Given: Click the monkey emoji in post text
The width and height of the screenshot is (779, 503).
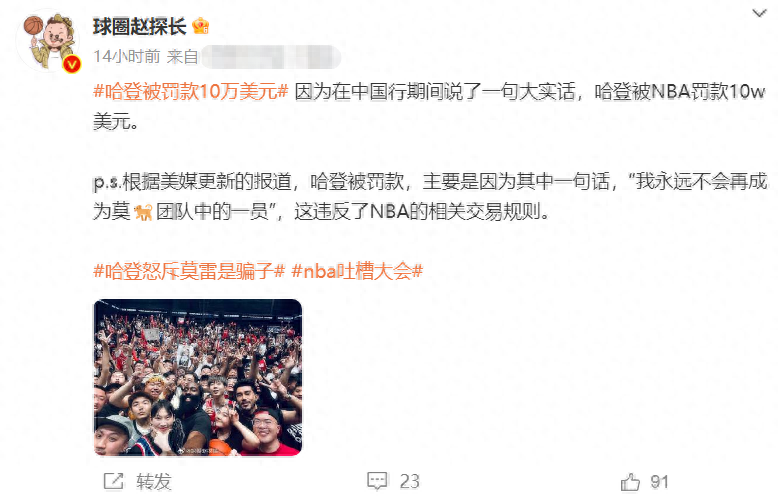Looking at the screenshot, I should (x=143, y=212).
